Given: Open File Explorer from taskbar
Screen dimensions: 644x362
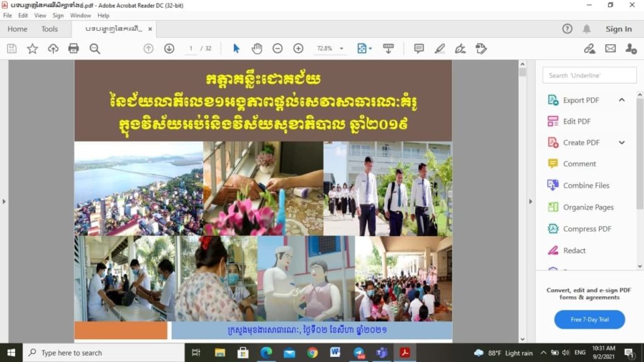Looking at the screenshot, I should (x=220, y=353).
